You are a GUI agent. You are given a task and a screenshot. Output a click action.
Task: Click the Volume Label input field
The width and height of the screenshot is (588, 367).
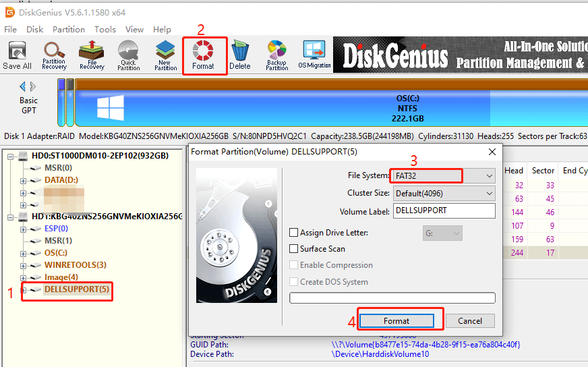pos(444,210)
